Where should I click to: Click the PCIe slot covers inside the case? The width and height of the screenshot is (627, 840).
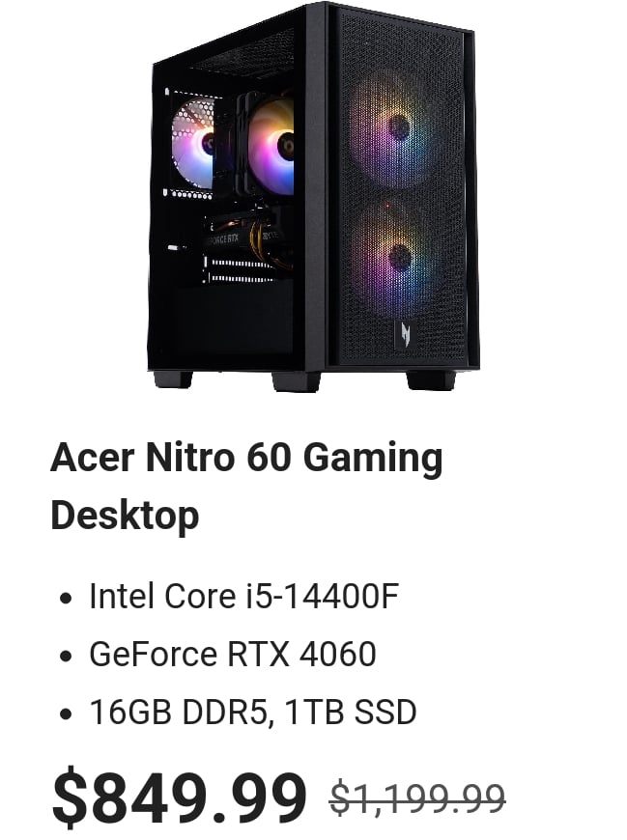point(240,270)
